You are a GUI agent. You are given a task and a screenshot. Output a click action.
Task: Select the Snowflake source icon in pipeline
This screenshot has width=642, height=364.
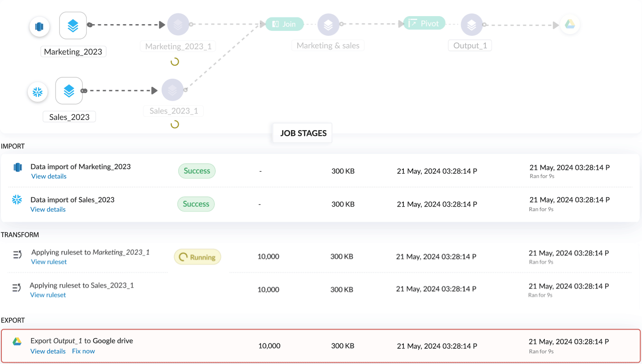pyautogui.click(x=38, y=93)
